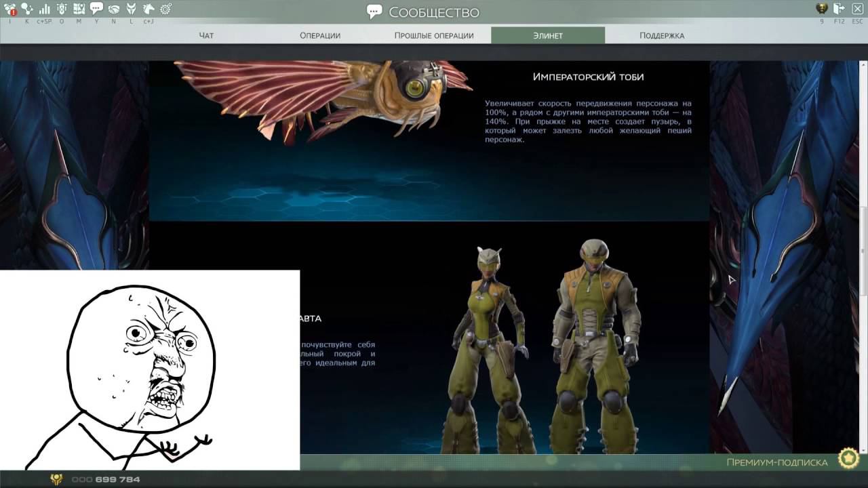The image size is (868, 488).
Task: Switch to the Чат tab
Action: 206,35
